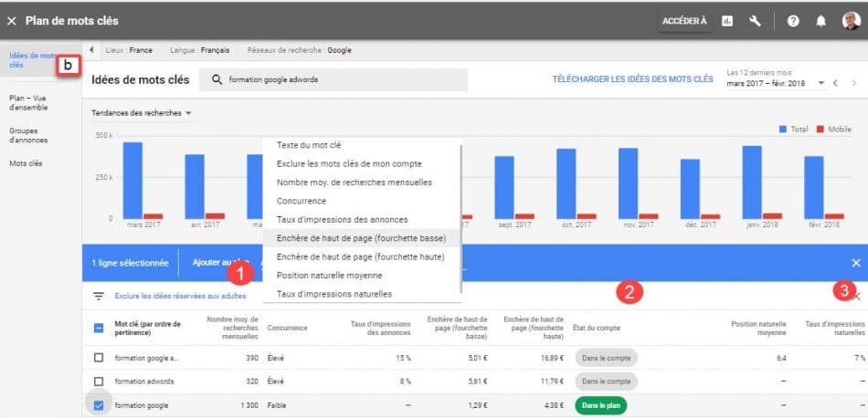Click the filter funnel icon
This screenshot has width=868, height=418.
point(99,297)
